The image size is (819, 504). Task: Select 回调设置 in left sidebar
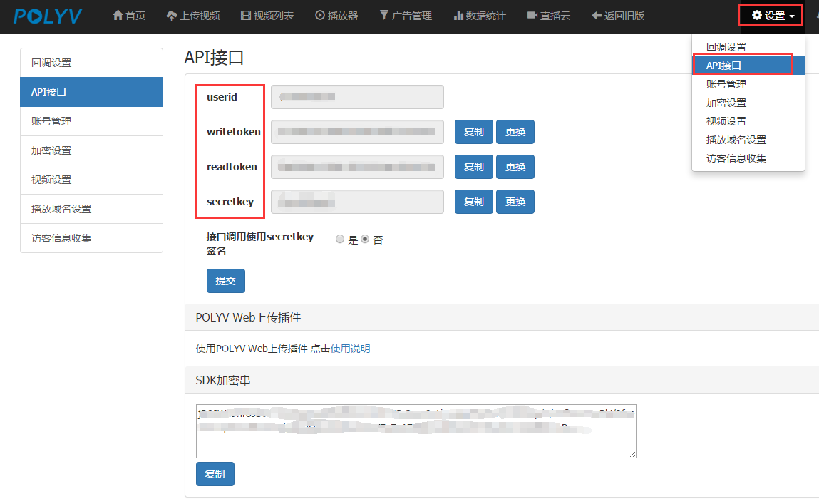click(91, 63)
